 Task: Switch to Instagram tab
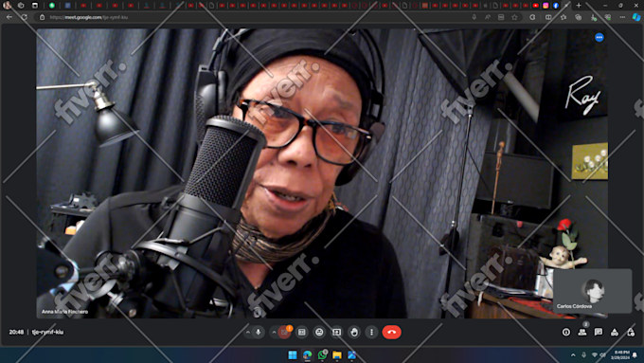[x=546, y=6]
